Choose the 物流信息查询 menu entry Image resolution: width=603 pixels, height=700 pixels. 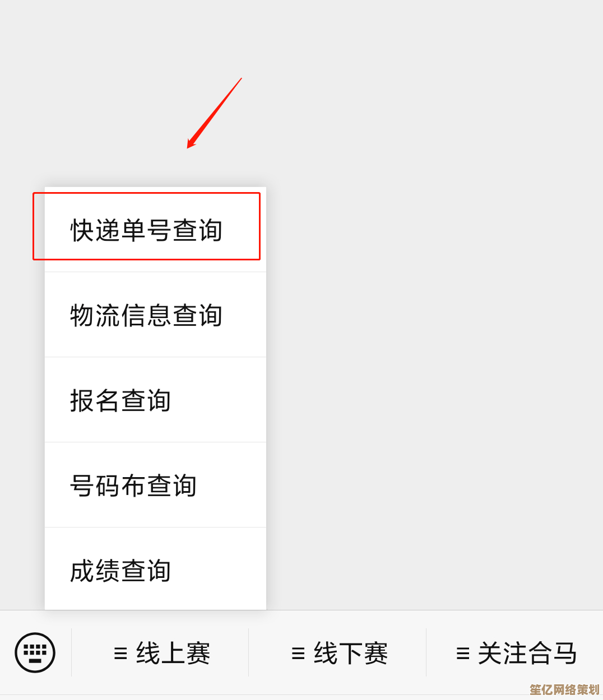(155, 315)
